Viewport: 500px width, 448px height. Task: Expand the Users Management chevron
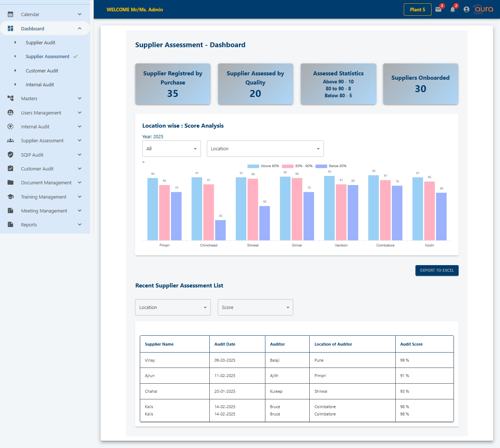click(x=80, y=113)
